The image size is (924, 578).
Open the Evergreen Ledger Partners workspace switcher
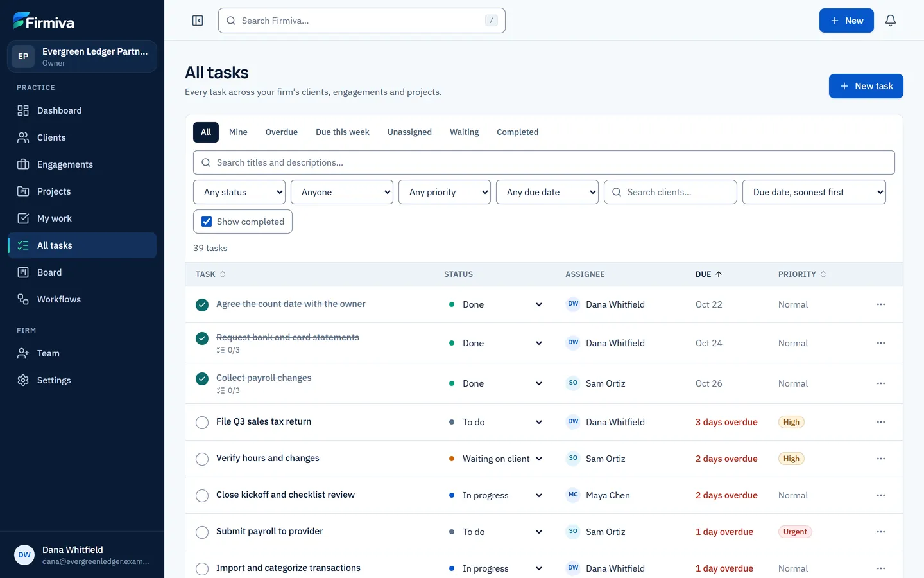[82, 57]
